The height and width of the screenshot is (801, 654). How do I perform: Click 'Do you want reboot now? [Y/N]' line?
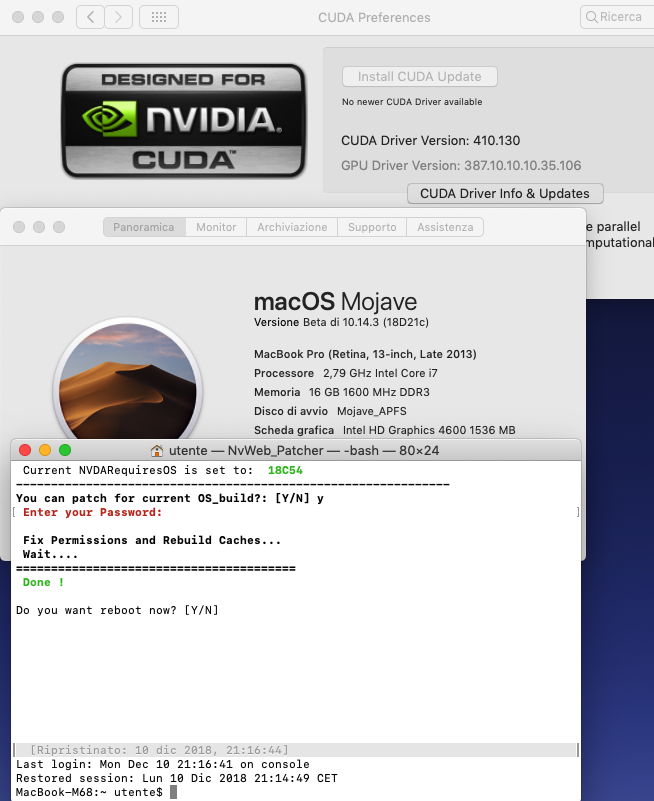[x=118, y=610]
